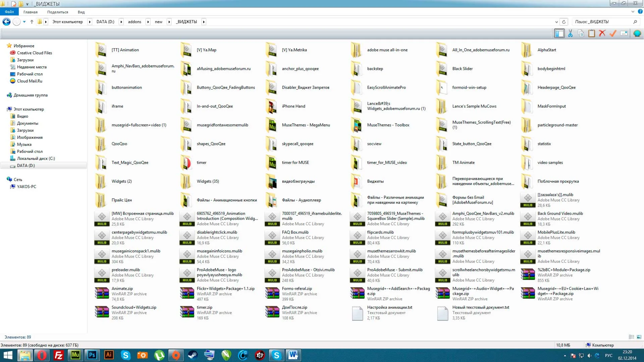Expand the address bar history dropdown

click(556, 22)
